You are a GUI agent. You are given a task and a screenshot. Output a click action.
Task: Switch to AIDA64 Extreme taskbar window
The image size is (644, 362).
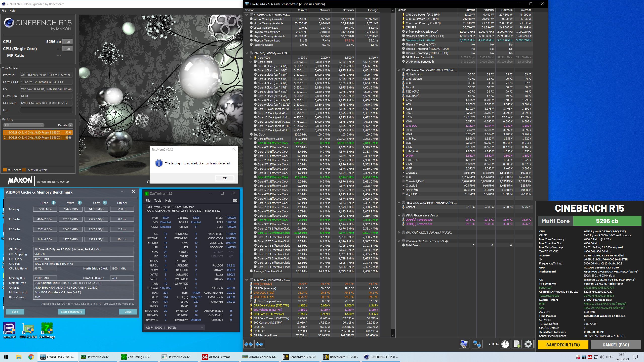(219, 357)
